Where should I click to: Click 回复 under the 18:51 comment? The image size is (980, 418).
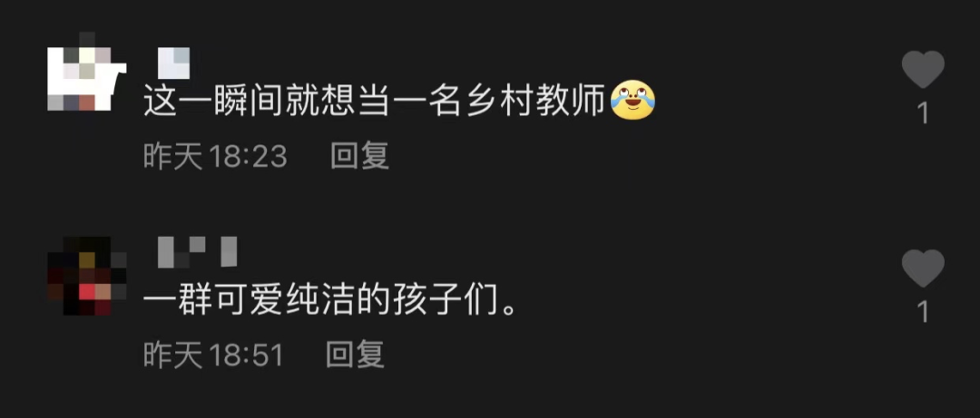[356, 355]
